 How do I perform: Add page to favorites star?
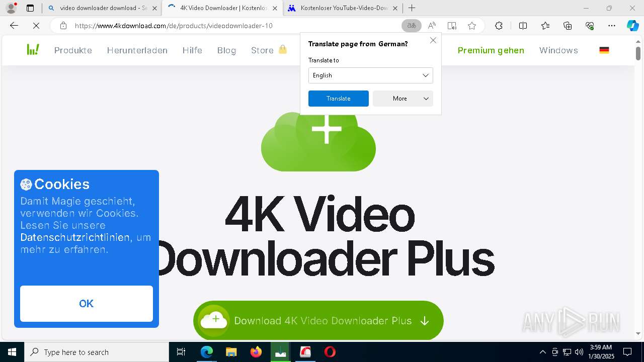pyautogui.click(x=471, y=26)
